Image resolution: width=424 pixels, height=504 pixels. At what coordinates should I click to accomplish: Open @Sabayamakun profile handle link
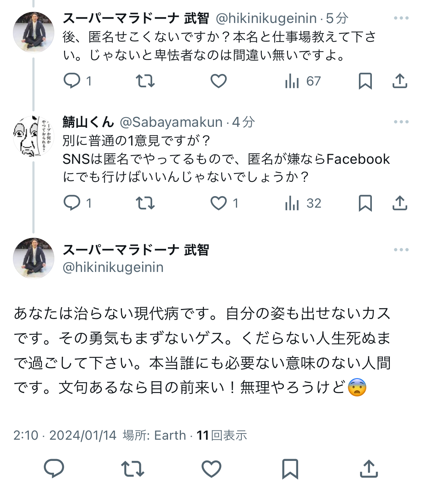(x=171, y=122)
